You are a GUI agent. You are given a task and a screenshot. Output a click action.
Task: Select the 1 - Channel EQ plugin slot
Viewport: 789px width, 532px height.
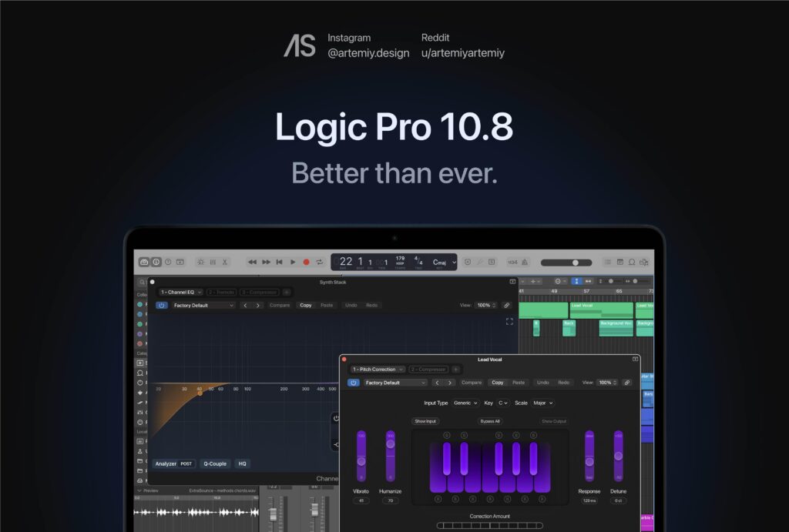tap(181, 293)
